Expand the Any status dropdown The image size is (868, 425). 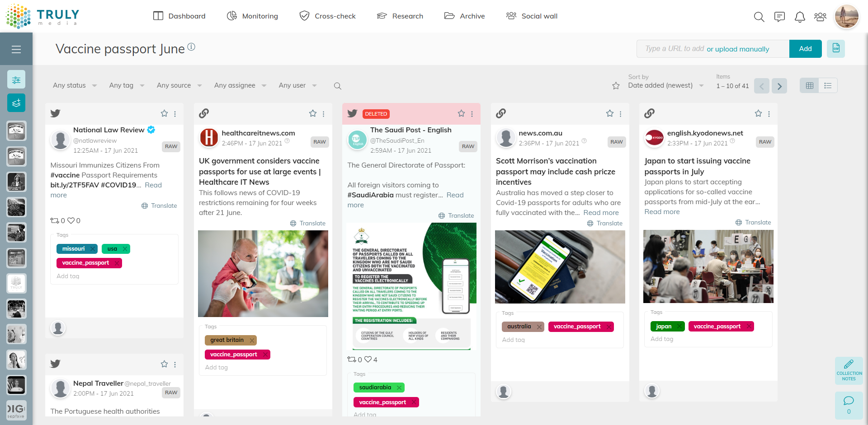75,85
